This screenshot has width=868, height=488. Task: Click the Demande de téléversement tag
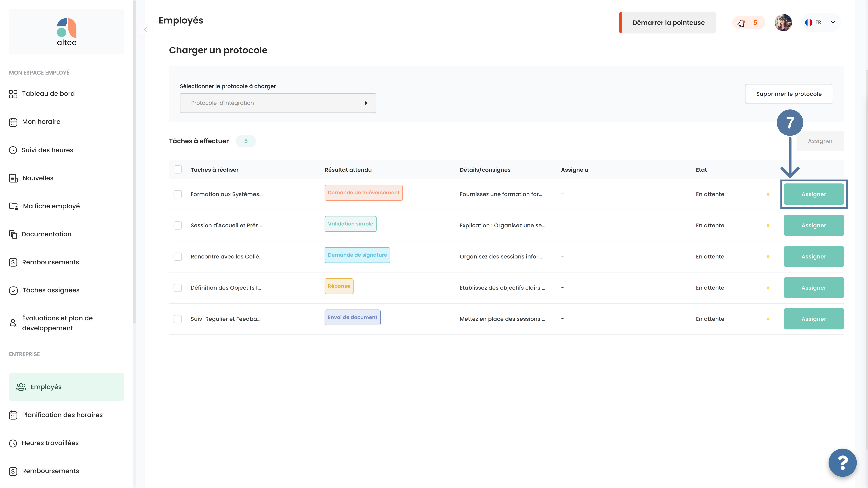point(364,193)
